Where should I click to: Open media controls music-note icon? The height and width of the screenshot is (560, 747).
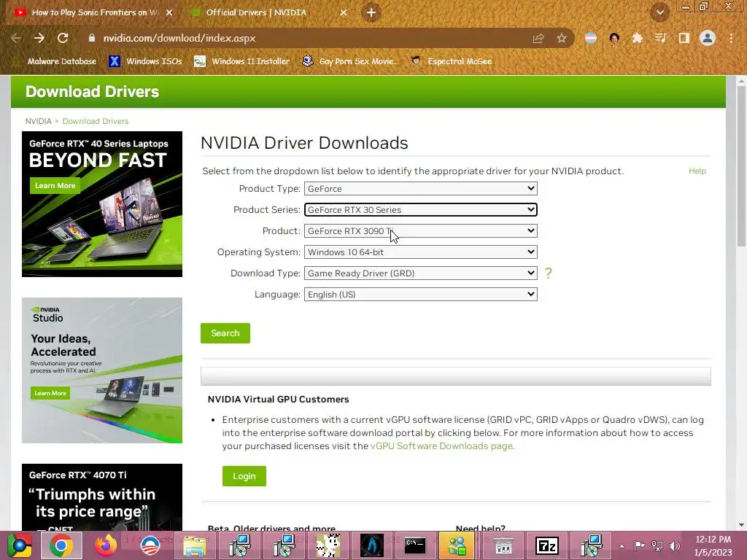point(660,38)
